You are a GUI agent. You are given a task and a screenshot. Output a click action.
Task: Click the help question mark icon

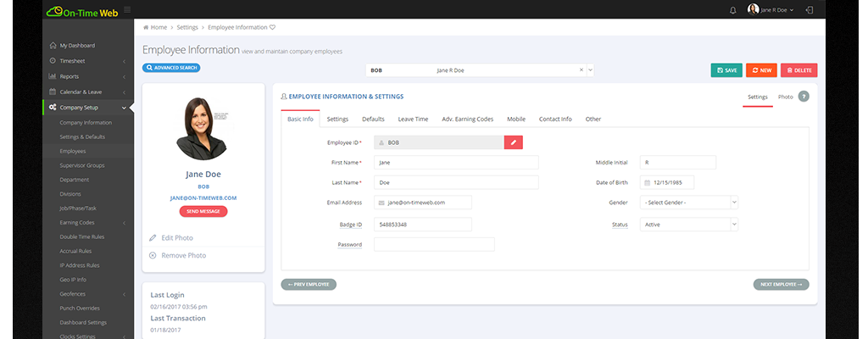coord(804,97)
